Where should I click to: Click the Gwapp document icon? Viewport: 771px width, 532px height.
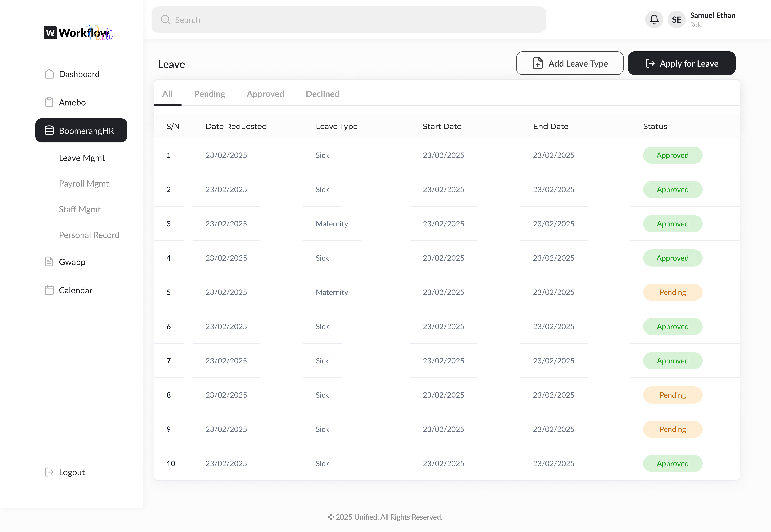tap(49, 262)
